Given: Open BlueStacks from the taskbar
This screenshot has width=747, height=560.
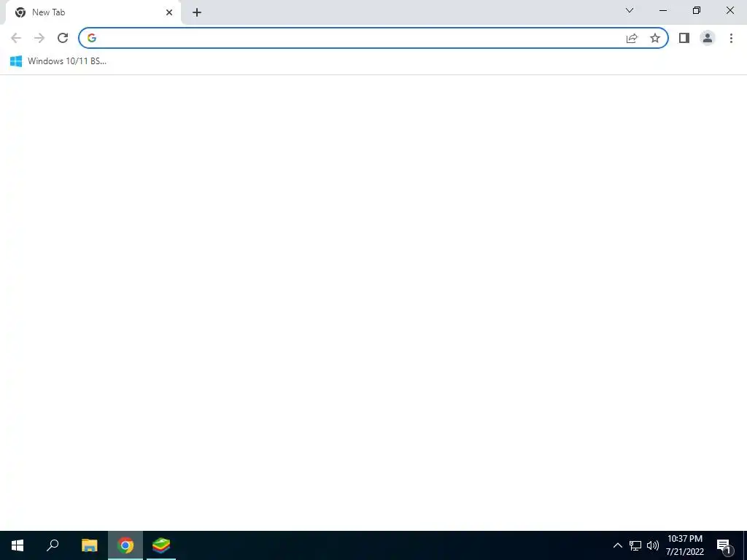Looking at the screenshot, I should 161,545.
